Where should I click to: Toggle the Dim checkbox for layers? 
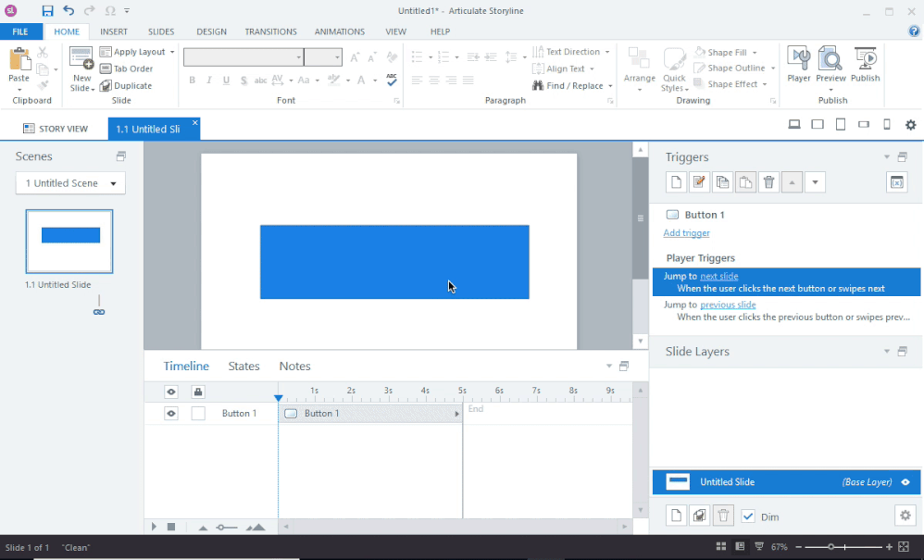click(x=748, y=516)
